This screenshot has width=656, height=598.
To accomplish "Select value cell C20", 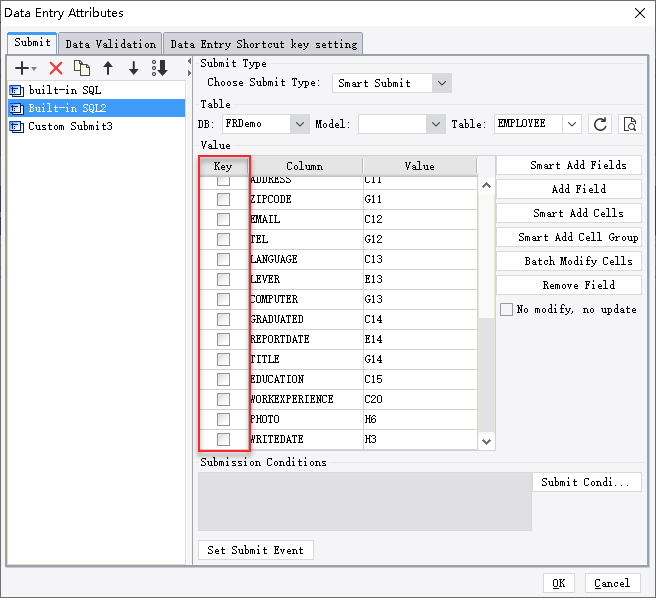I will [420, 399].
